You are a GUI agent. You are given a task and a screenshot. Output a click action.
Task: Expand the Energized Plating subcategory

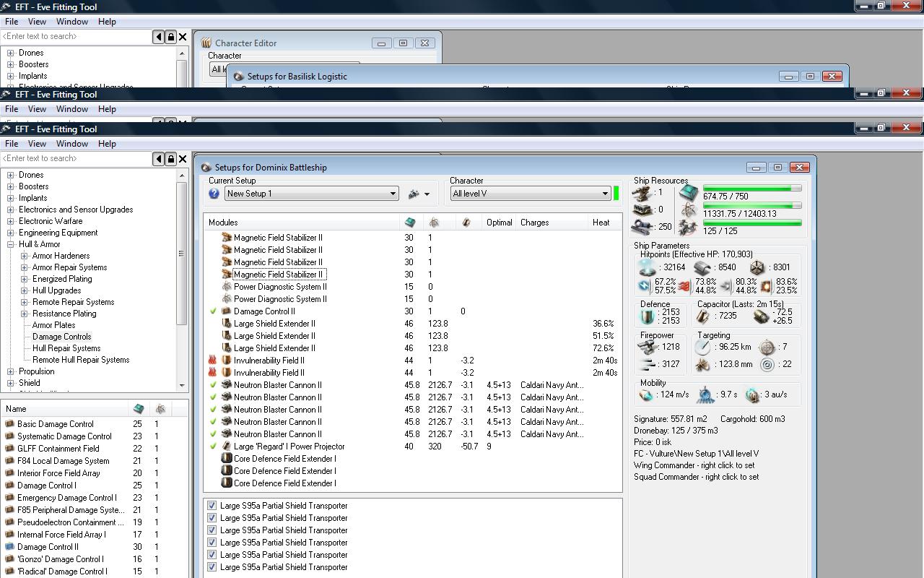[25, 279]
